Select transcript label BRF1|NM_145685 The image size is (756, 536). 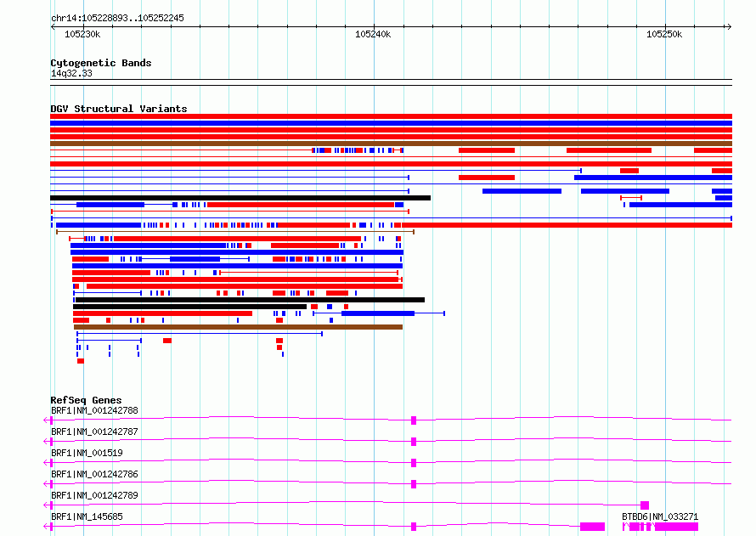pyautogui.click(x=87, y=516)
